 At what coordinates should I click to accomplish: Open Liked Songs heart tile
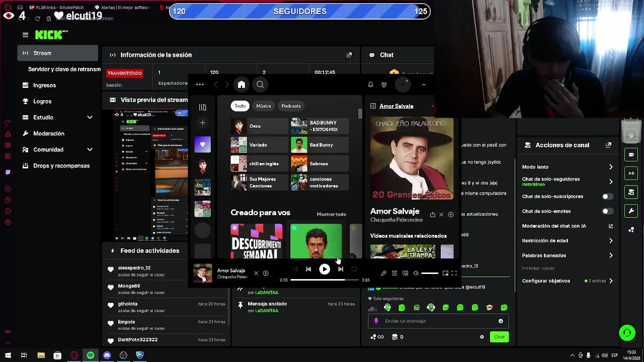click(203, 144)
